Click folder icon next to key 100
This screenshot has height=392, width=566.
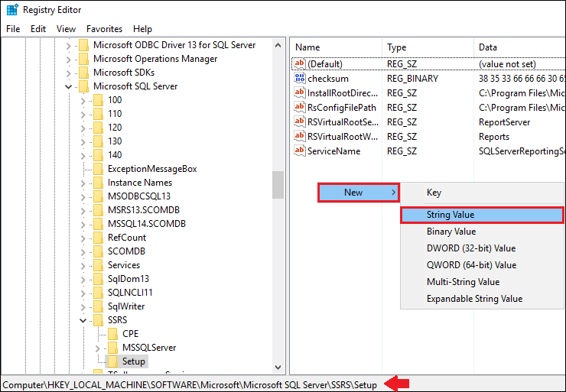(x=98, y=100)
